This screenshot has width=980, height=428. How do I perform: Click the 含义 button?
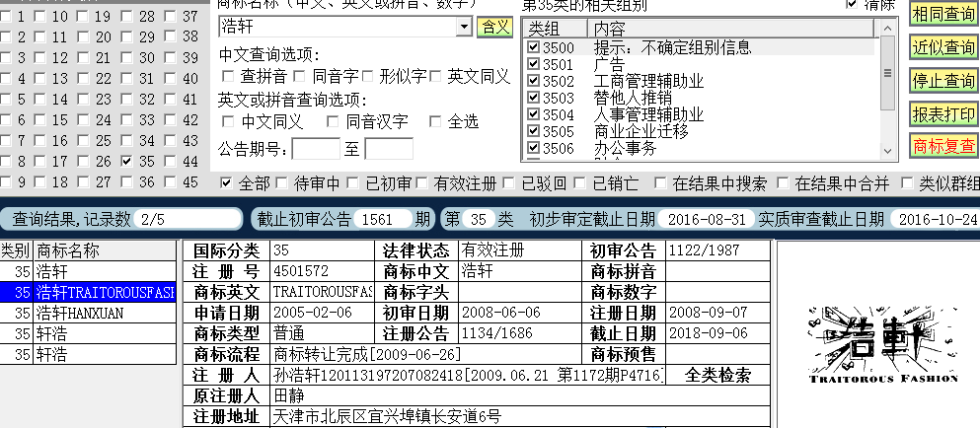click(494, 27)
